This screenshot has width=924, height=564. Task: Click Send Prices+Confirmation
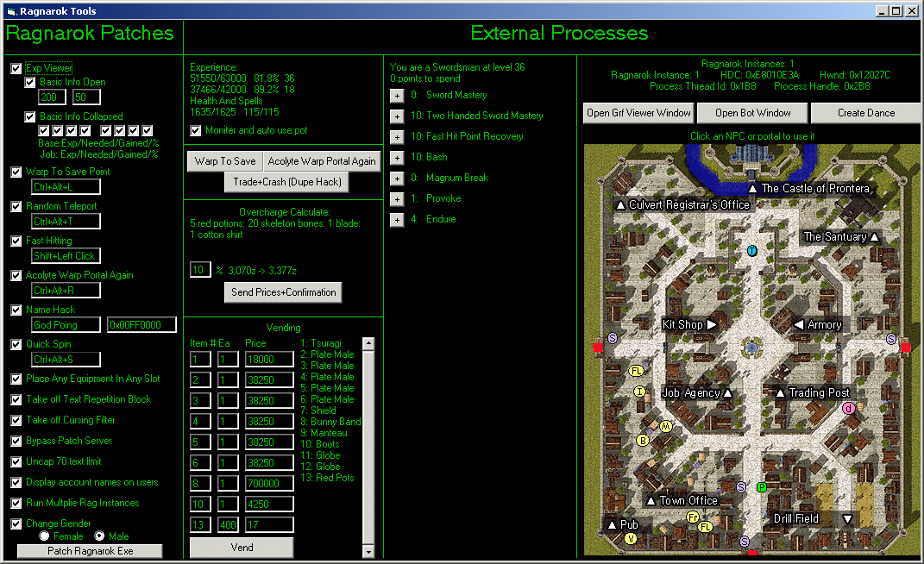pos(284,292)
